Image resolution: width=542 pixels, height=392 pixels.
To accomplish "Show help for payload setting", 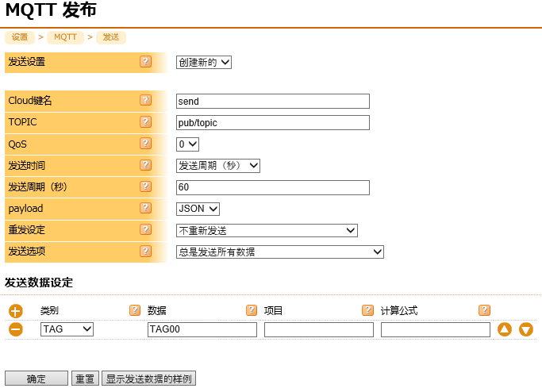I will [145, 209].
